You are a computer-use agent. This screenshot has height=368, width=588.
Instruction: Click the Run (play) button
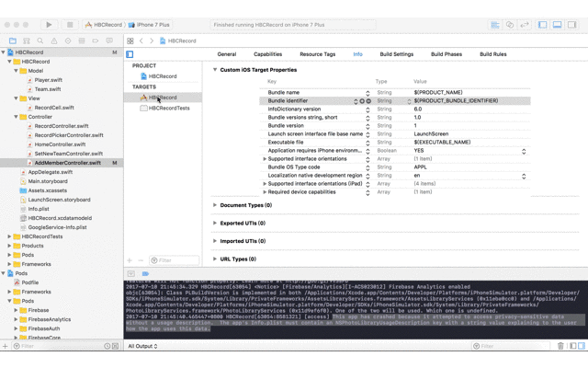pos(49,25)
